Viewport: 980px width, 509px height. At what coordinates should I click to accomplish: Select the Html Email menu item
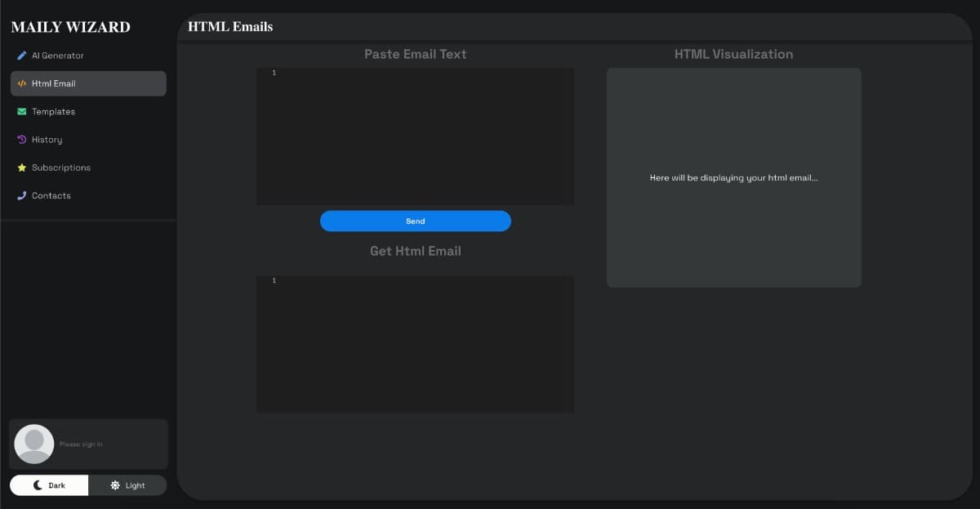click(x=88, y=83)
